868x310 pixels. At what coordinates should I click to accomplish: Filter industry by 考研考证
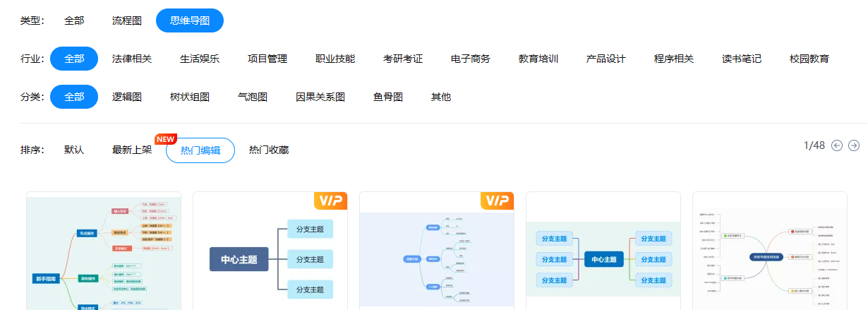click(x=403, y=59)
